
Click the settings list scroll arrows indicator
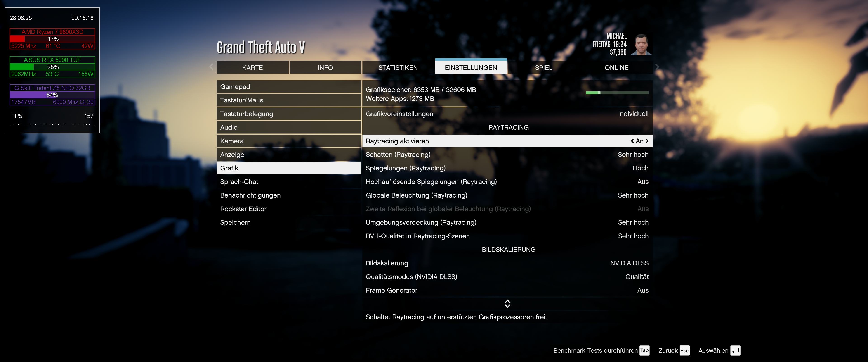point(507,304)
